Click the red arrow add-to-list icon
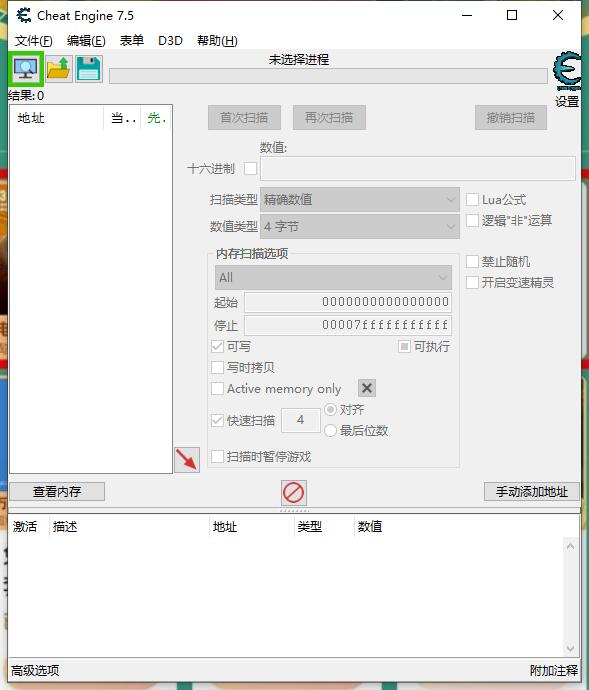This screenshot has width=589, height=690. point(187,460)
